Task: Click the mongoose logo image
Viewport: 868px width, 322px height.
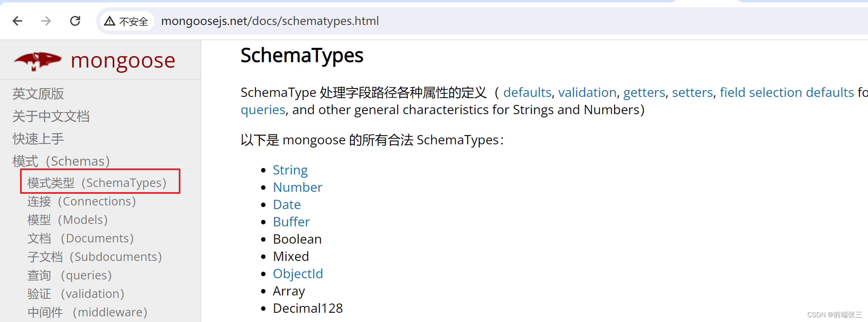Action: tap(37, 61)
